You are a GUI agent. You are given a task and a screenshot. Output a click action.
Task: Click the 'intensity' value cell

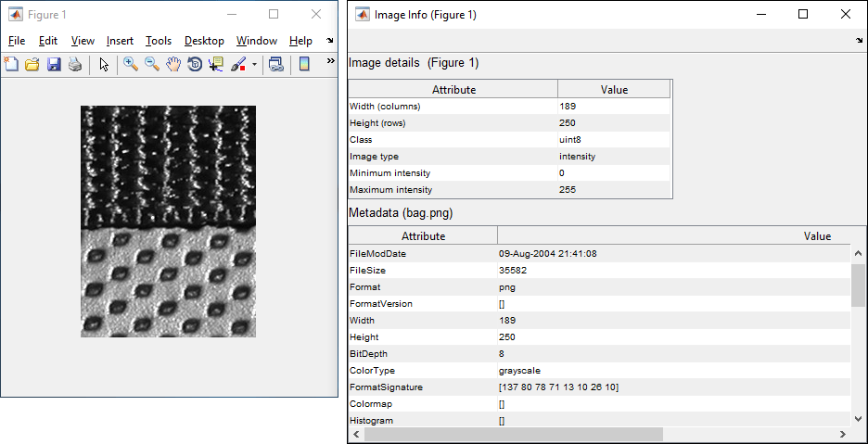click(614, 156)
